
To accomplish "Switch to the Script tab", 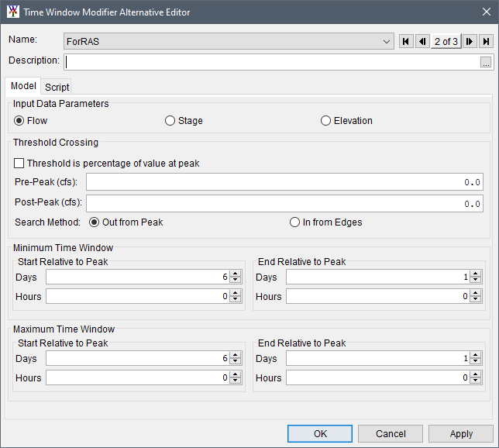I will (x=57, y=88).
